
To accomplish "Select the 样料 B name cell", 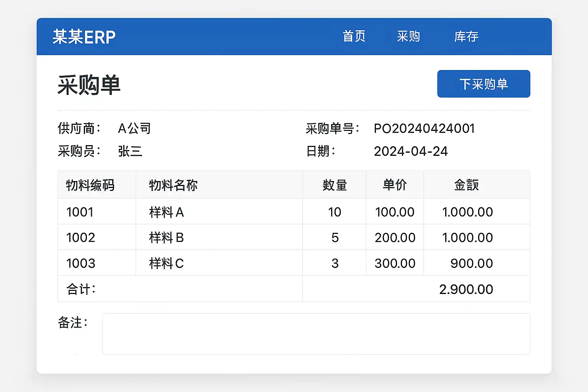I will tap(167, 238).
